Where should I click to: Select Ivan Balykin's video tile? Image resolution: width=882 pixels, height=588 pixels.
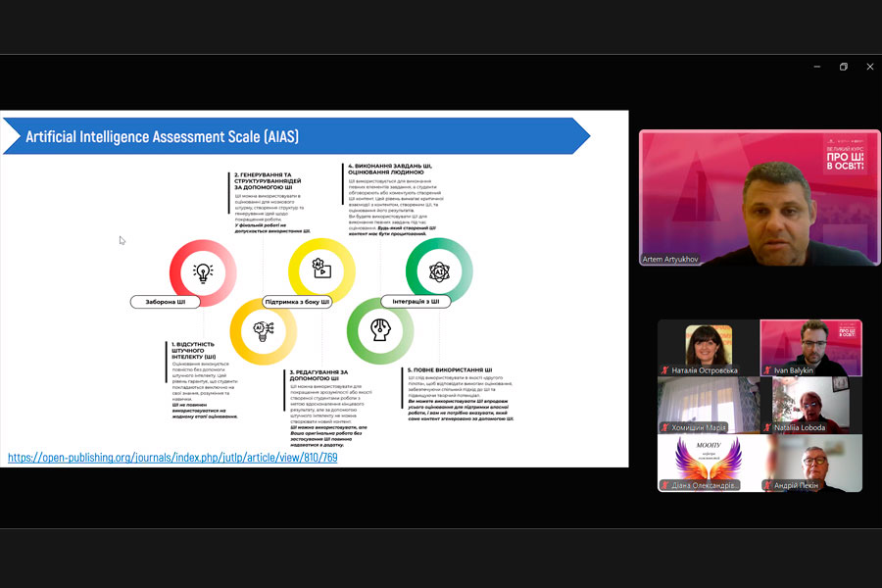tap(811, 348)
